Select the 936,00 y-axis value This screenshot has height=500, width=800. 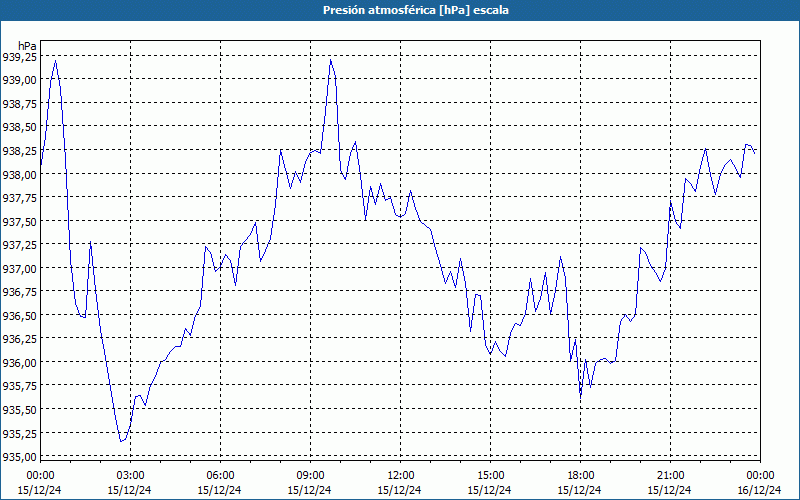pyautogui.click(x=19, y=363)
